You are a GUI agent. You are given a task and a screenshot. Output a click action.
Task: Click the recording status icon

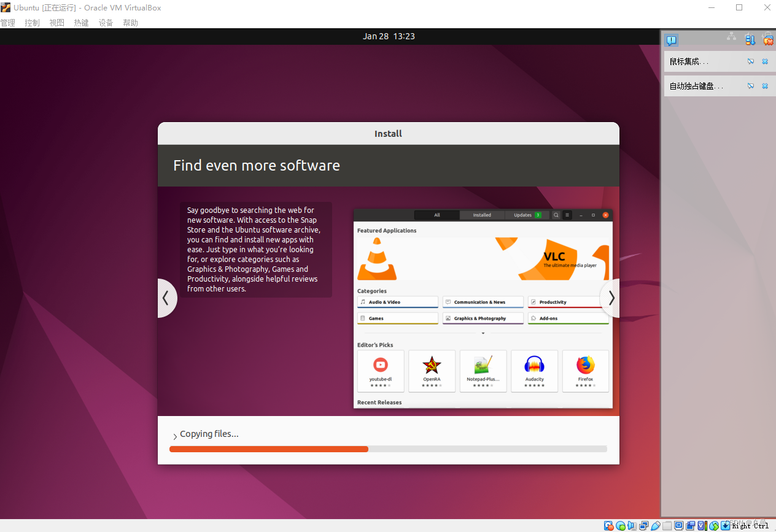click(x=691, y=526)
